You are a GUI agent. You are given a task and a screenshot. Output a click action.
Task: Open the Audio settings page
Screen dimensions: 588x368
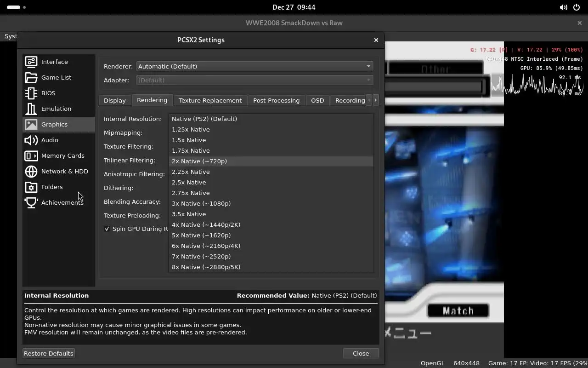(x=59, y=140)
